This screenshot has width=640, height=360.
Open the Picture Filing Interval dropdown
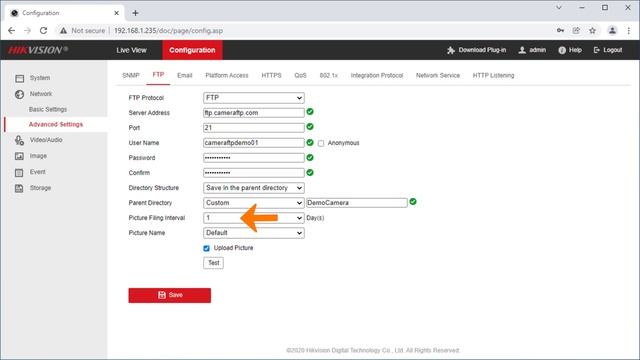253,218
